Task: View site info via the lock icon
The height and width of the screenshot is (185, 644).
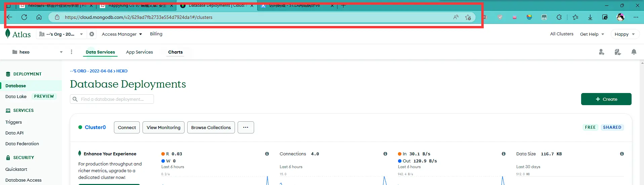Action: [57, 17]
